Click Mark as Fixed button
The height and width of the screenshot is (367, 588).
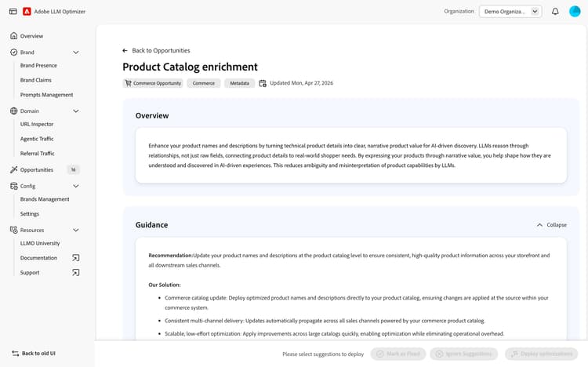[398, 354]
